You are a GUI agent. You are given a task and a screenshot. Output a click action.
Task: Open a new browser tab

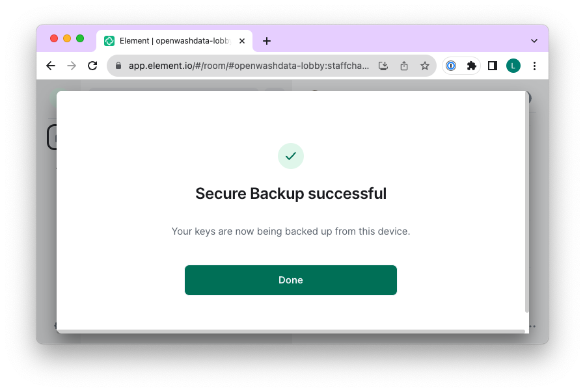[x=266, y=41]
